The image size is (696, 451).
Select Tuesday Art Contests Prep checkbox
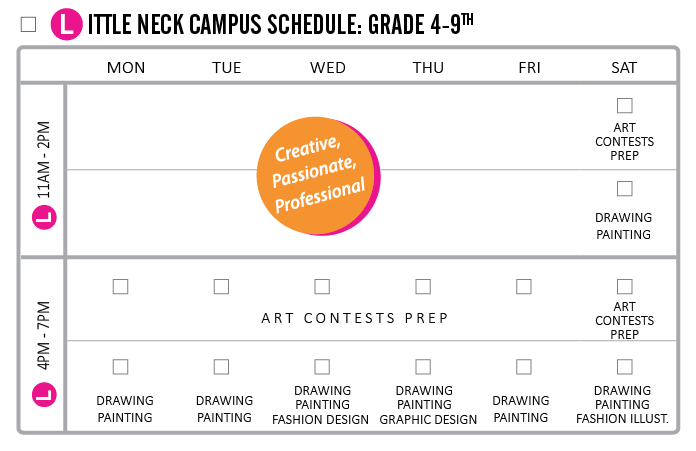[221, 286]
